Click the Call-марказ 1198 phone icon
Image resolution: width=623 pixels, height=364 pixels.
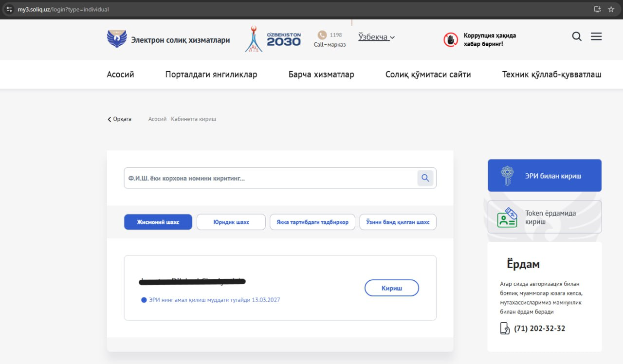point(322,35)
